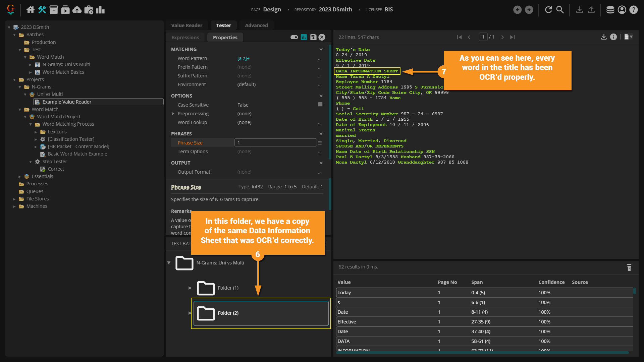Click the cloud upload Imports icon
644x362 pixels.
(x=77, y=10)
